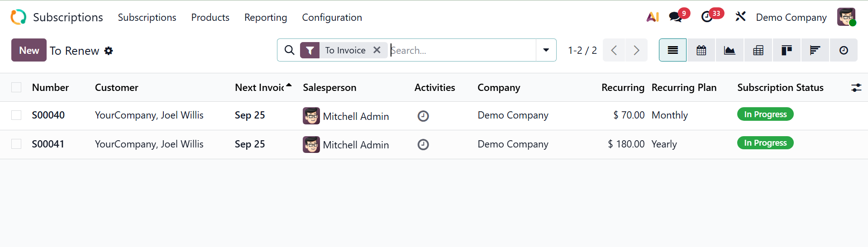Remove the To Invoice filter
868x247 pixels.
pos(377,50)
